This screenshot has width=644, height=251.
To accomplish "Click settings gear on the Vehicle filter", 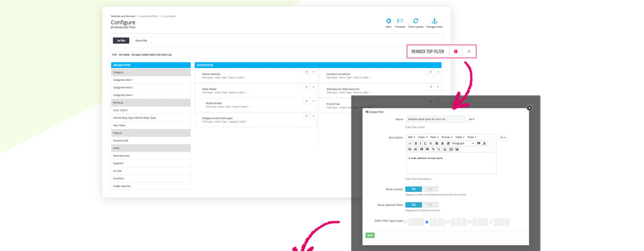I will pos(306,72).
